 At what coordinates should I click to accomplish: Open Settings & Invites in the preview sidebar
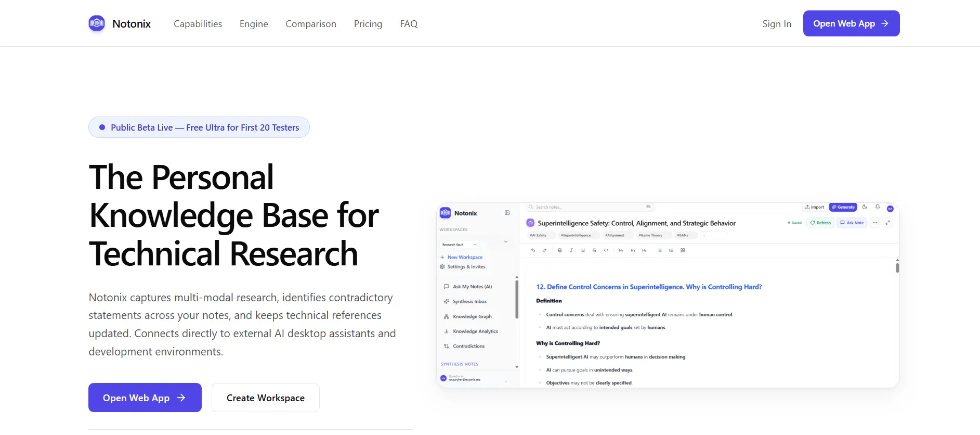coord(463,266)
